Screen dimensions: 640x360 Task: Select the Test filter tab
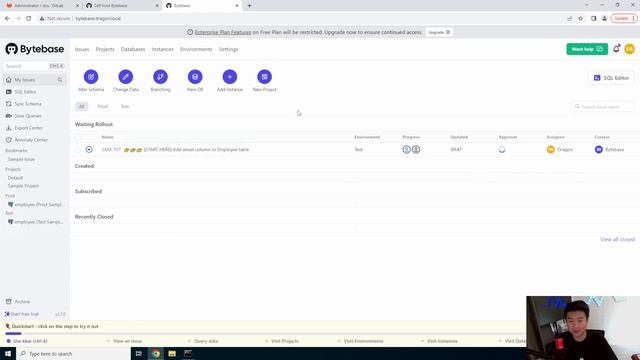click(125, 107)
